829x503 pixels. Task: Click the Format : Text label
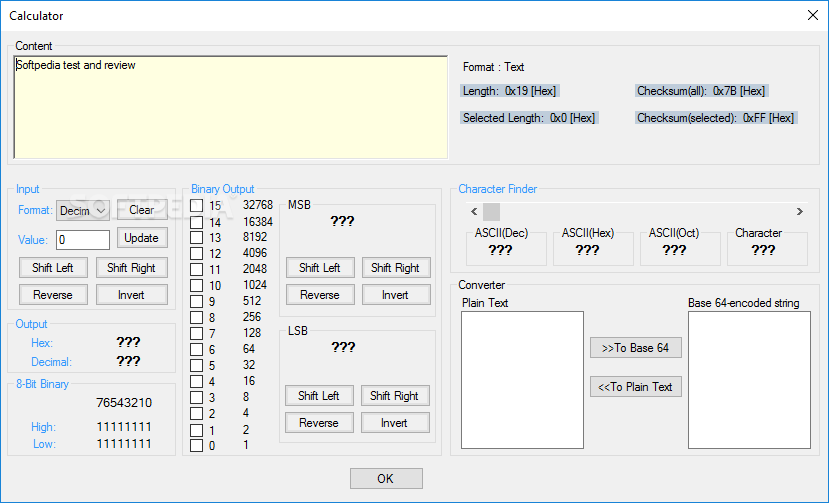[493, 67]
